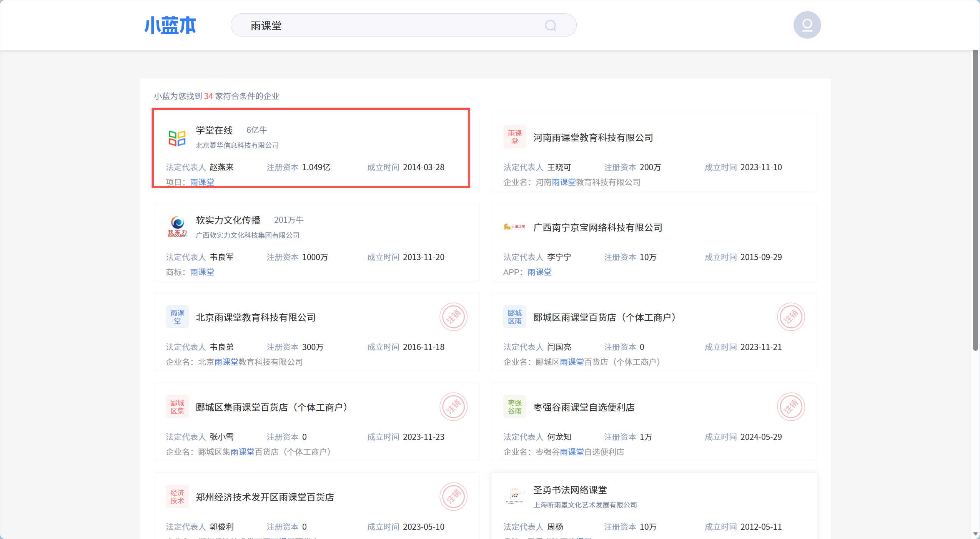Open 北京雨课堂教育科技有限公司 title
Image resolution: width=980 pixels, height=539 pixels.
256,317
